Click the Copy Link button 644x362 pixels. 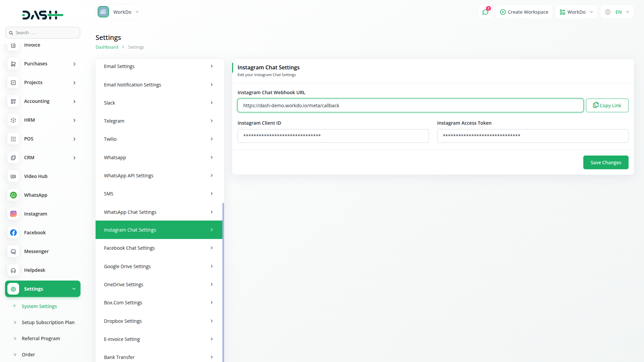607,106
